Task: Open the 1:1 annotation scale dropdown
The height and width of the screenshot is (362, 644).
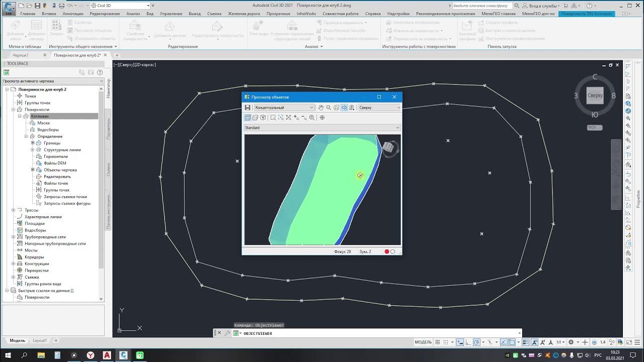Action: click(x=560, y=342)
